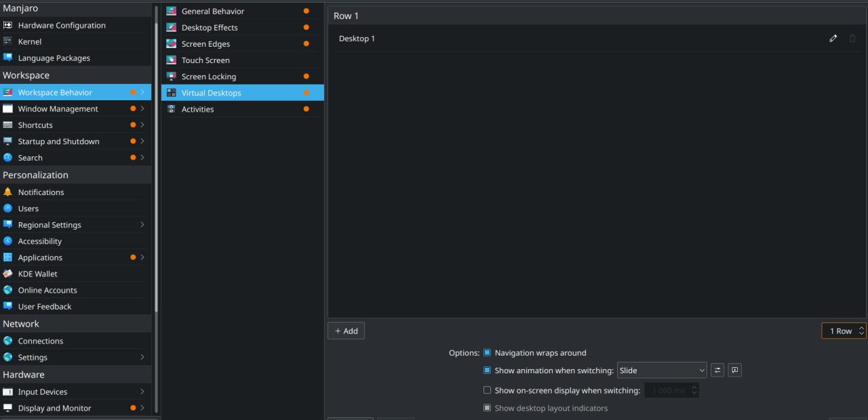
Task: Click the animation info icon button
Action: 735,370
